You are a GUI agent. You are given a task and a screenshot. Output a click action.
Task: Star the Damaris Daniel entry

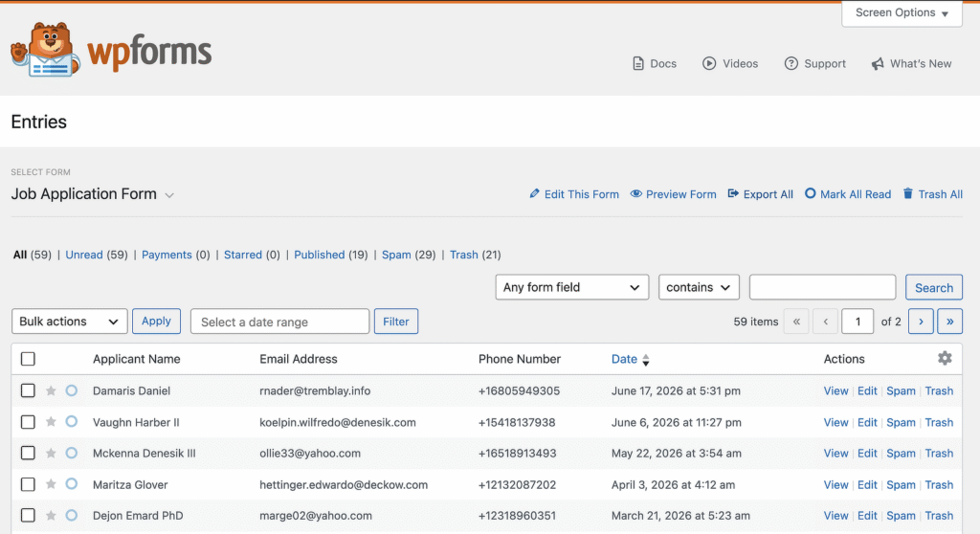(x=52, y=390)
